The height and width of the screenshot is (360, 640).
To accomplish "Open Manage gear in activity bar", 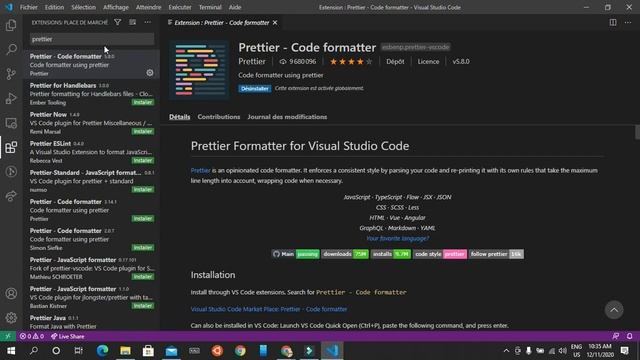I will 11,318.
